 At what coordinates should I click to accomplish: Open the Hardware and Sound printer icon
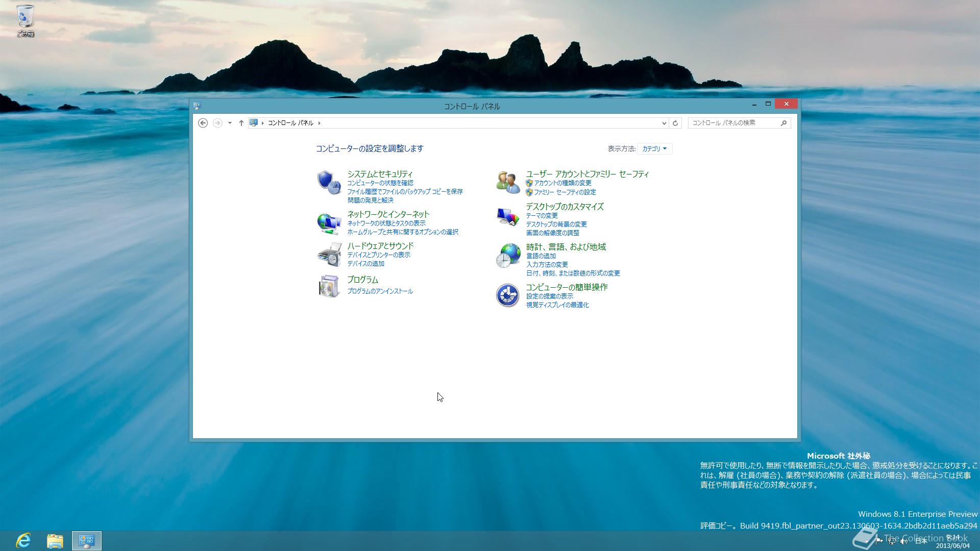pos(329,255)
